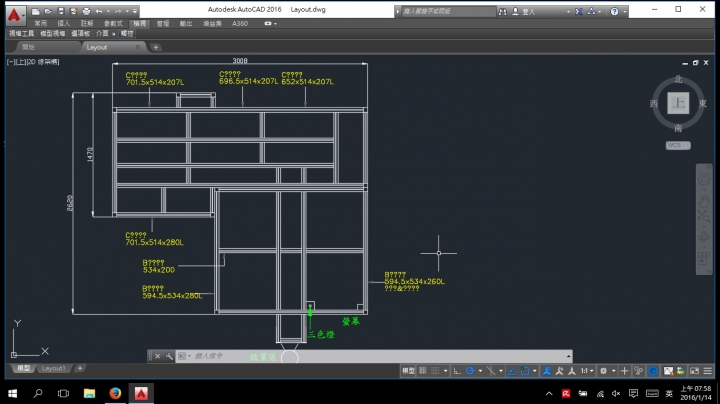
Task: Click the Customize wrench icon on command line
Action: pos(169,356)
